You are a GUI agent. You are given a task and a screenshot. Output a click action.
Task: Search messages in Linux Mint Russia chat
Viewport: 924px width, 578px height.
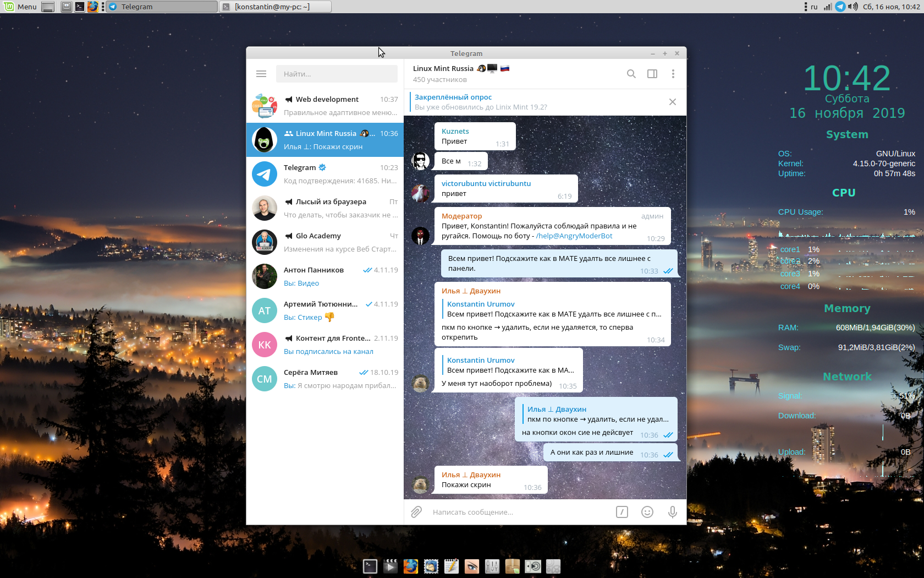click(631, 74)
